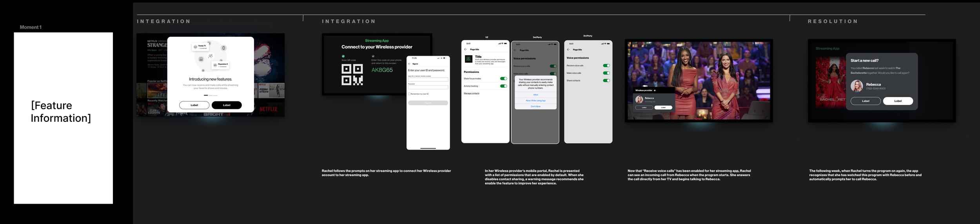The image size is (980, 224).
Task: Click outlined Label in incoming call card
Action: (644, 107)
